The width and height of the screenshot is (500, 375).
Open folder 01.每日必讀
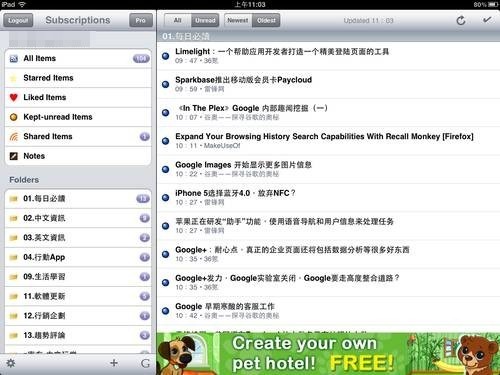tap(78, 199)
